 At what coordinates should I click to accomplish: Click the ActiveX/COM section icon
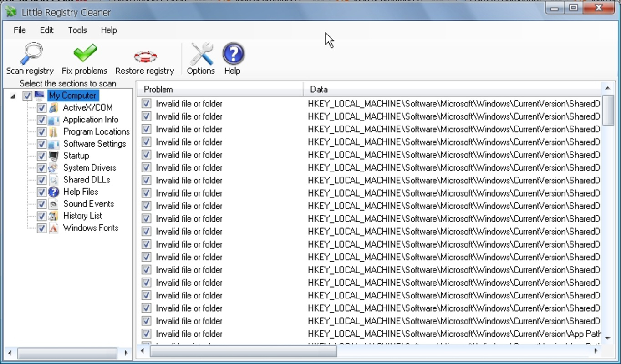(54, 108)
